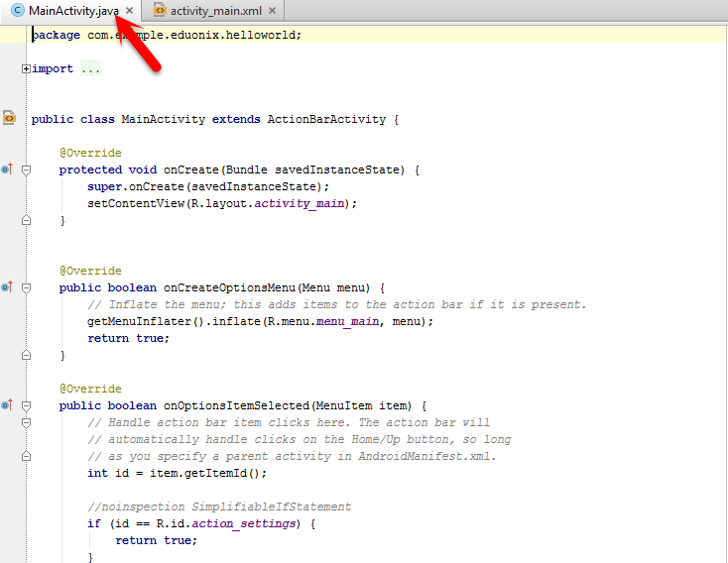Click fold end marker at AndroidManifest.xml comment

[27, 456]
